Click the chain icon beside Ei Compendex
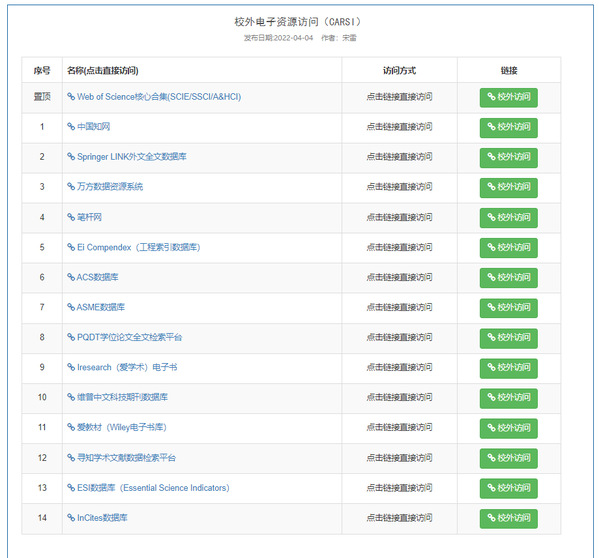 [71, 247]
